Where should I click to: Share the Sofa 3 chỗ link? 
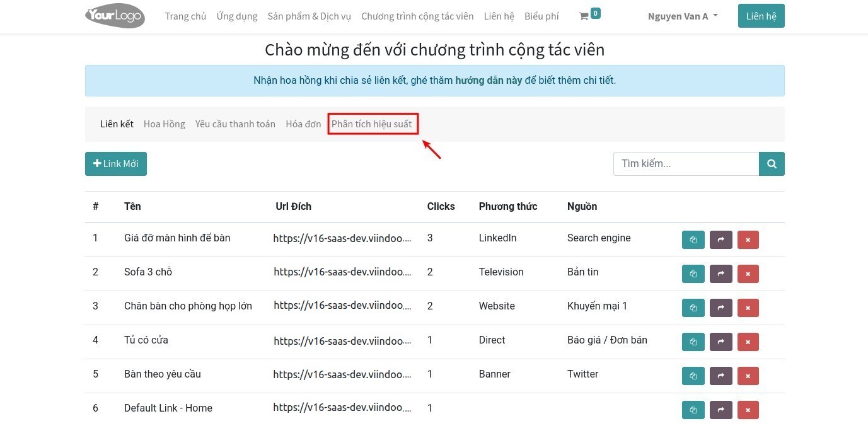[720, 274]
